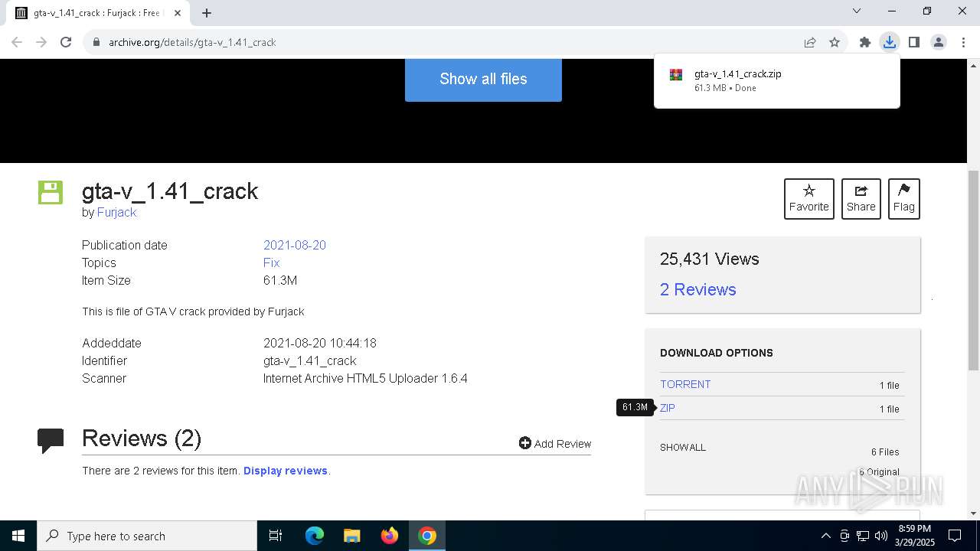The width and height of the screenshot is (980, 551).
Task: Click the green floppy disk software icon
Action: click(51, 192)
